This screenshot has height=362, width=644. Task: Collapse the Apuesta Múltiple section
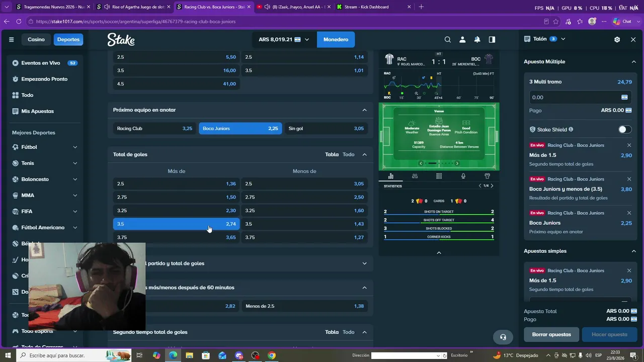click(633, 61)
